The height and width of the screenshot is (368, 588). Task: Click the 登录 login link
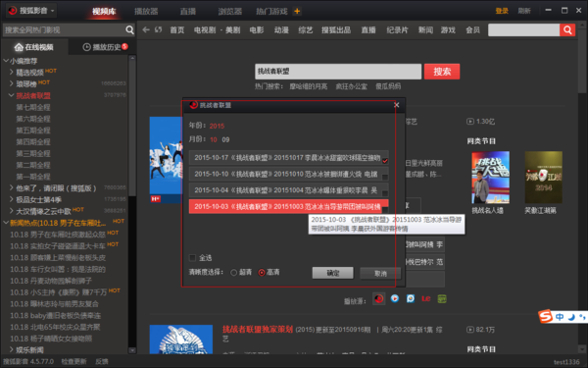[502, 11]
